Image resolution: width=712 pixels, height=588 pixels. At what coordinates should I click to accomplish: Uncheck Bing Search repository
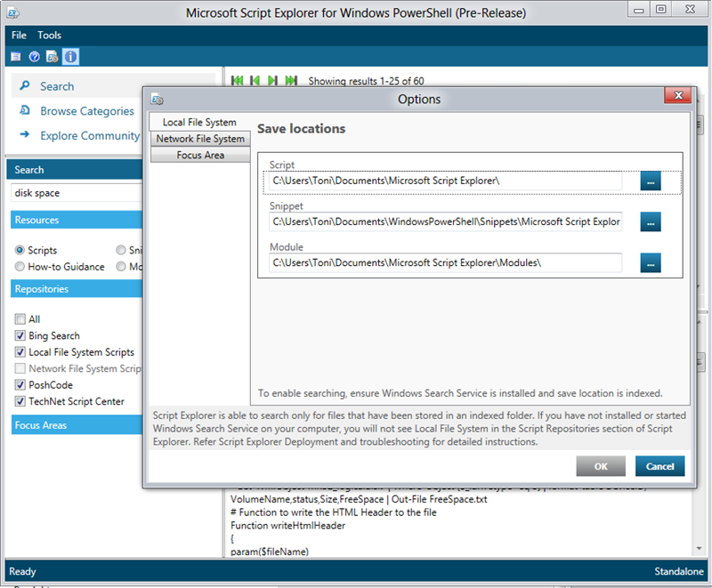(20, 336)
